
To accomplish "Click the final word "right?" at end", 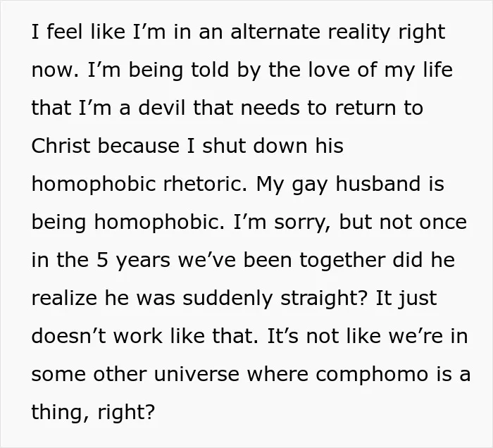I will click(x=126, y=413).
